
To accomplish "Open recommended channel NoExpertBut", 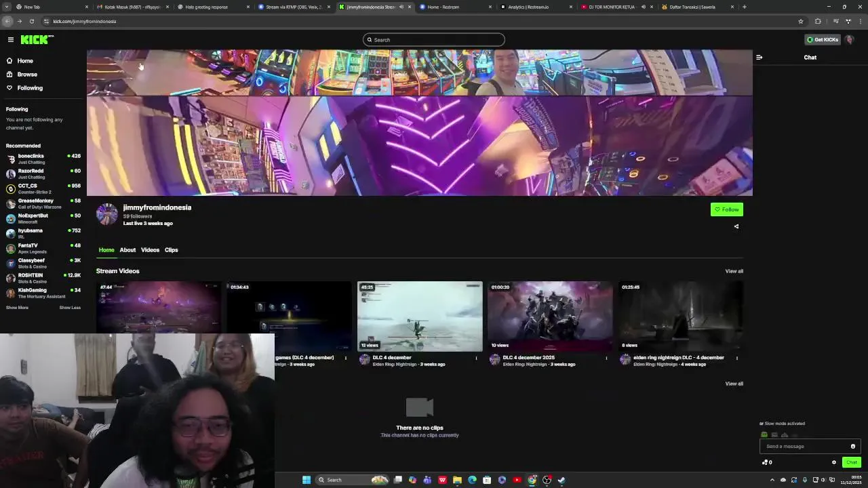I will point(43,219).
